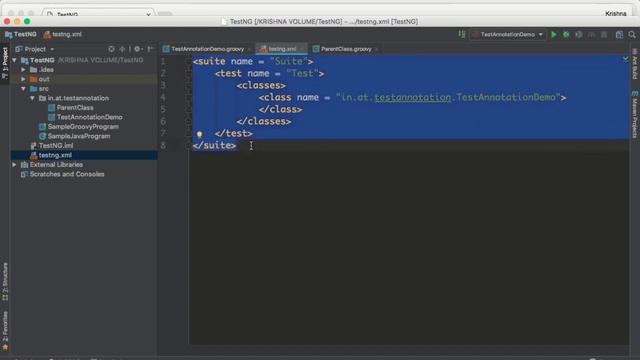The image size is (640, 360).
Task: Click the Stop square icon in toolbar
Action: [604, 35]
